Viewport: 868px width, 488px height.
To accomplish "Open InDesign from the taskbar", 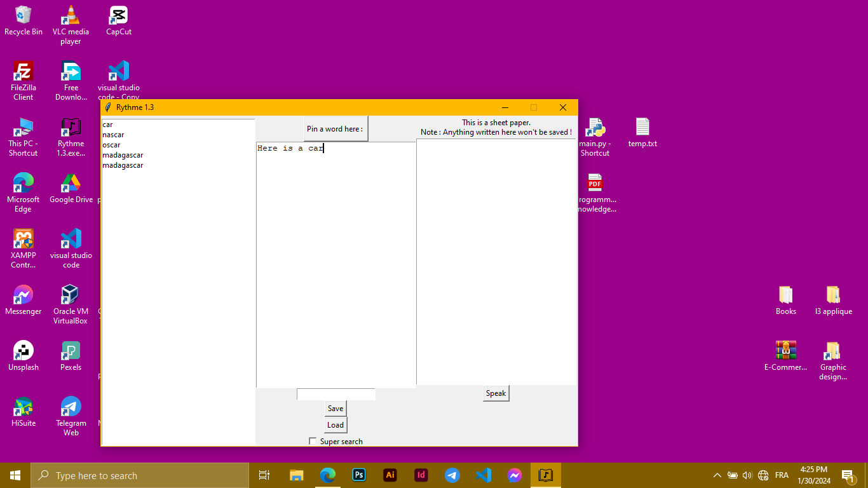I will 421,475.
